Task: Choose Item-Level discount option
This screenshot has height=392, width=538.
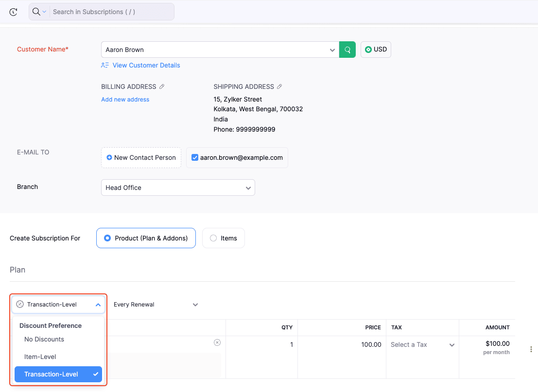Action: click(40, 357)
